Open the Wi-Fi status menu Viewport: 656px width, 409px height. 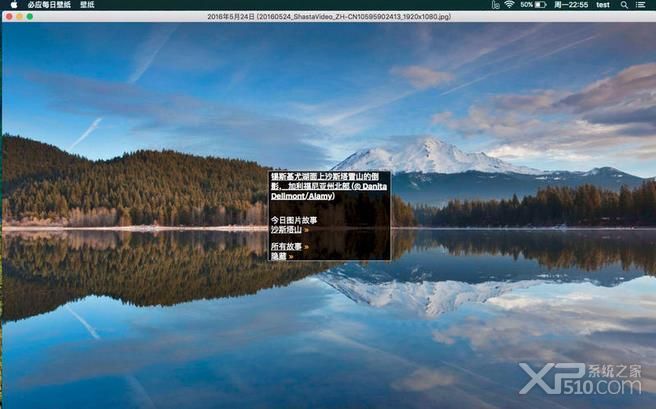pyautogui.click(x=509, y=5)
